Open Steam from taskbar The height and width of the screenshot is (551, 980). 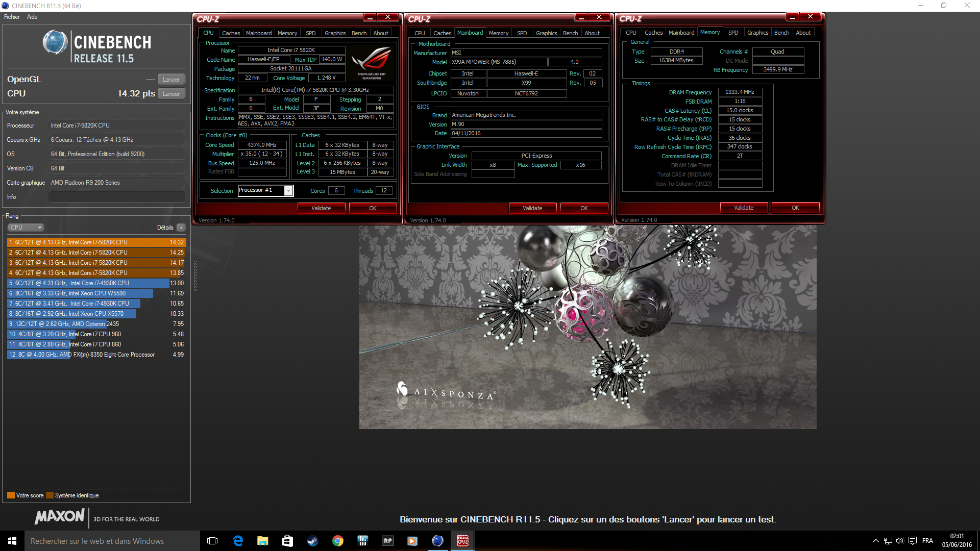coord(312,541)
